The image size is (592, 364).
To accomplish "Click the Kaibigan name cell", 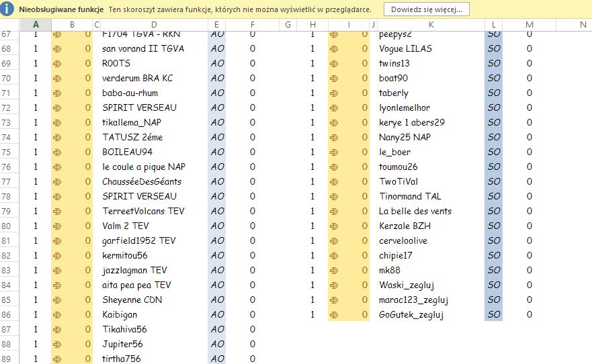I will point(153,315).
